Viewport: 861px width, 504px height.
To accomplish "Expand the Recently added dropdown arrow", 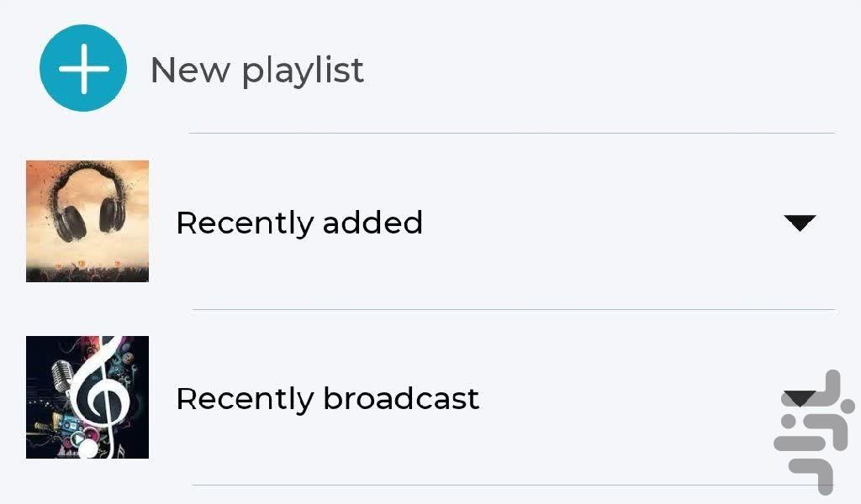I will point(799,223).
